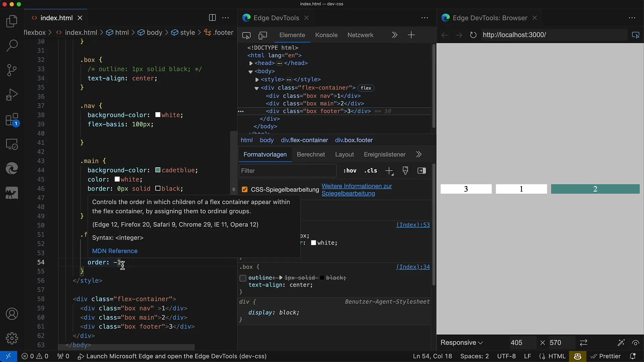644x362 pixels.
Task: Select div.flex-container in breadcrumb
Action: tap(304, 140)
